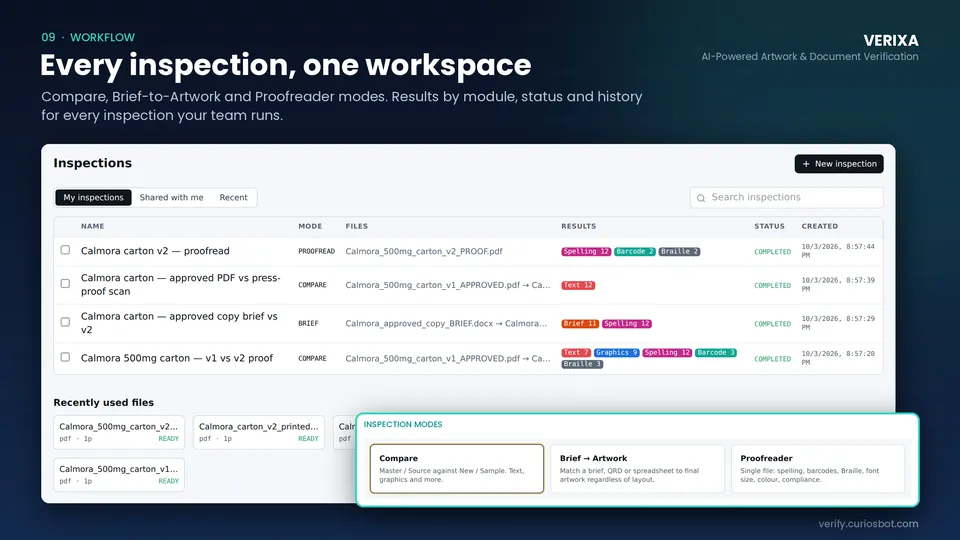Tick checkbox for approved PDF vs press-proof scan

pos(66,283)
